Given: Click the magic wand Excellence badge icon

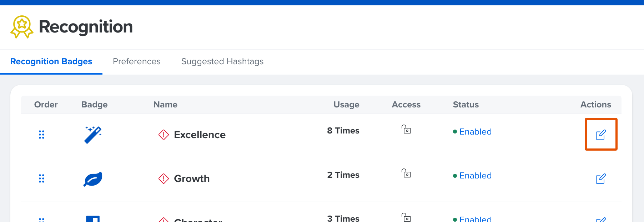Looking at the screenshot, I should point(93,135).
